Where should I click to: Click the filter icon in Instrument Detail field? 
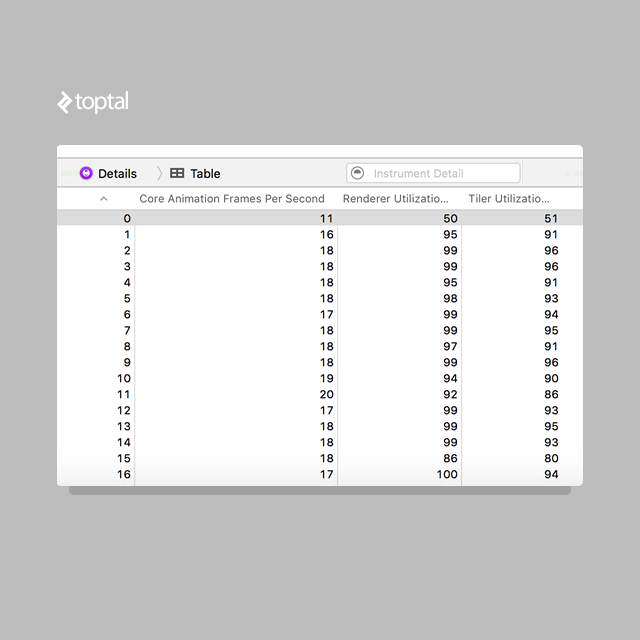pos(357,173)
